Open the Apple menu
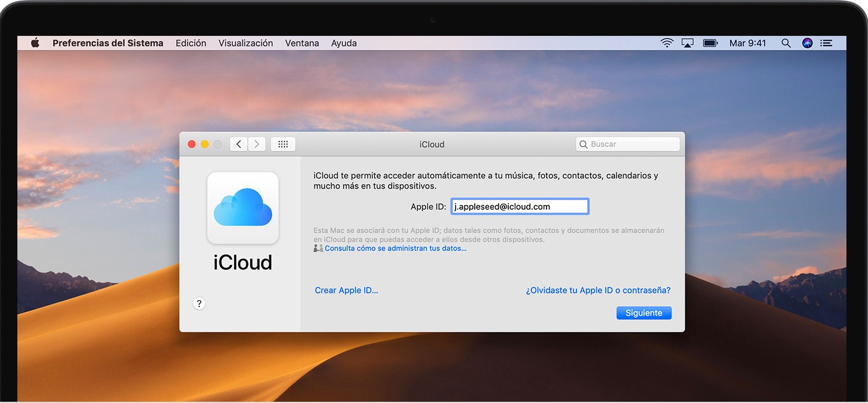Screen dimensions: 868x403 pos(35,43)
